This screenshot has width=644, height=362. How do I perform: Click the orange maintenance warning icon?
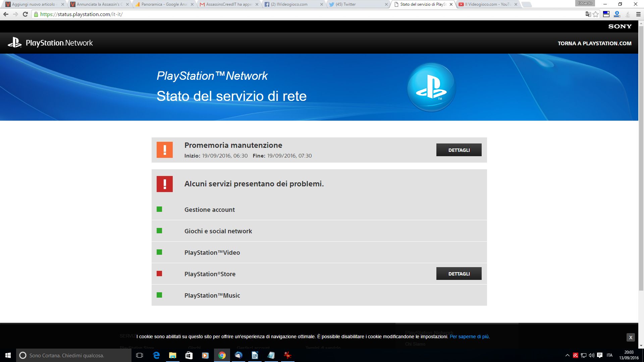164,150
